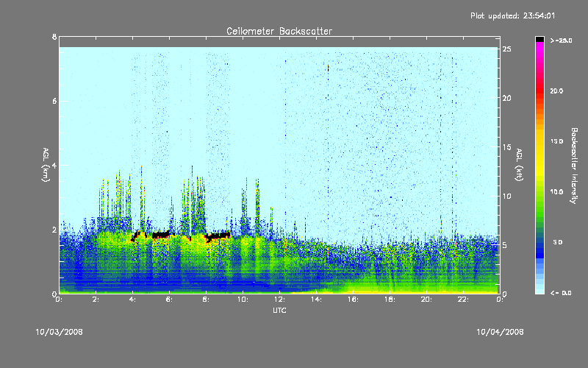
Task: Click the AGL (kft) axis title
Action: coord(519,165)
